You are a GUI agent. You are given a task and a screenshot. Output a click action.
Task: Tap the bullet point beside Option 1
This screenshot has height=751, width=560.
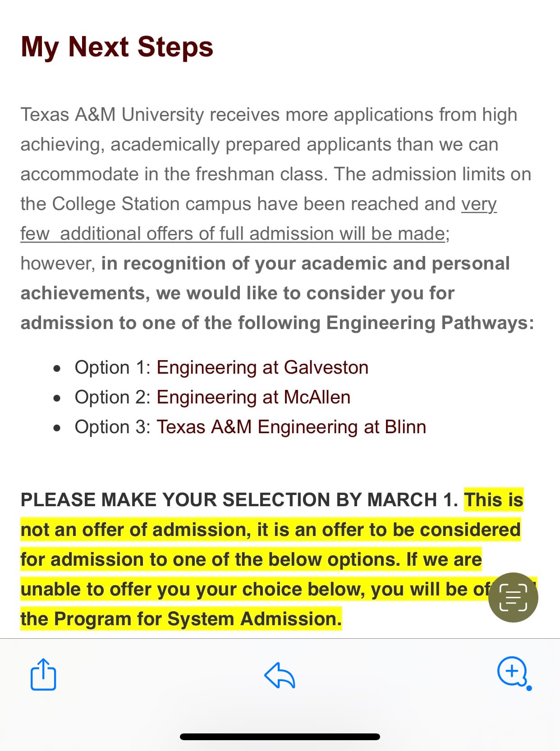coord(56,369)
